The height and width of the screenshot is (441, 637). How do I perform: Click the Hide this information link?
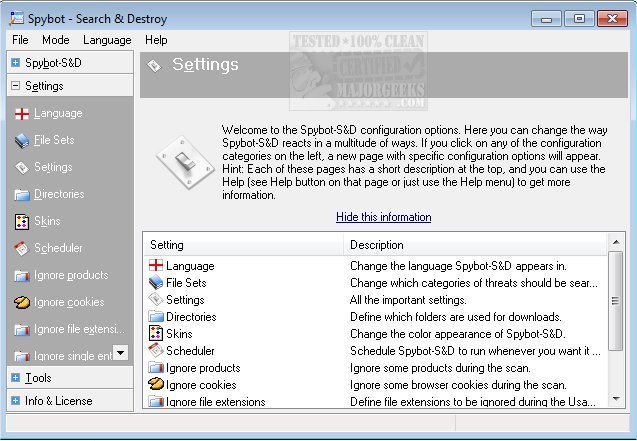[x=384, y=217]
